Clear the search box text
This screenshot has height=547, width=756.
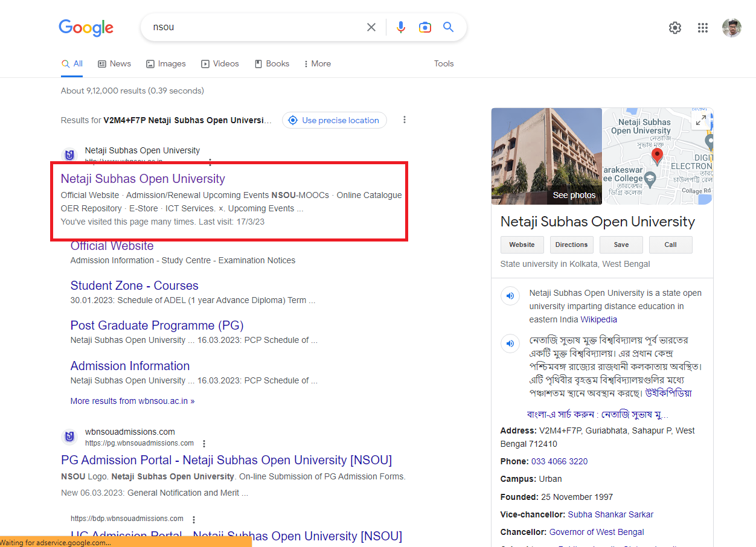(371, 27)
